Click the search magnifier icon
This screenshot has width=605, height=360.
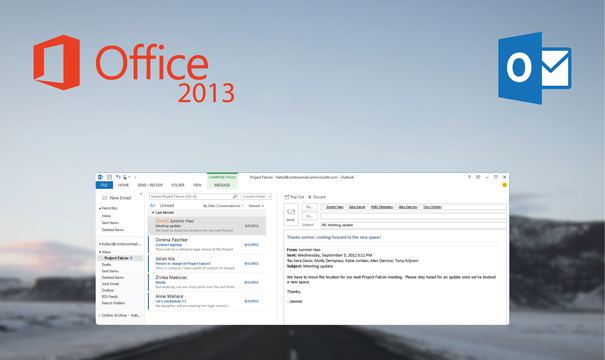tap(235, 197)
